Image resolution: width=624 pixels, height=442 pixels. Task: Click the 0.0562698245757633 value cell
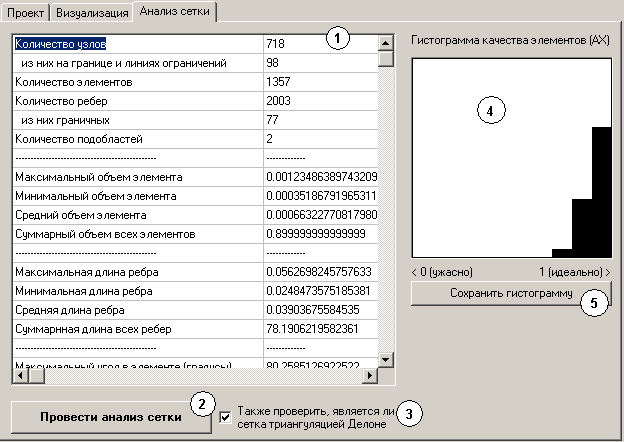(x=320, y=272)
